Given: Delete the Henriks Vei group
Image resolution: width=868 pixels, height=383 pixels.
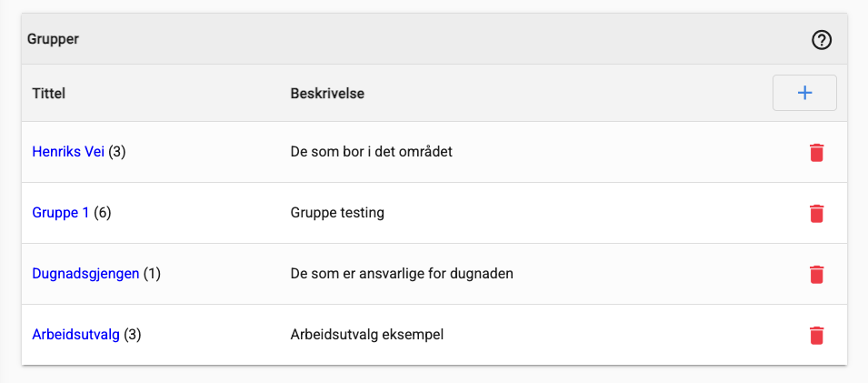Looking at the screenshot, I should click(816, 153).
